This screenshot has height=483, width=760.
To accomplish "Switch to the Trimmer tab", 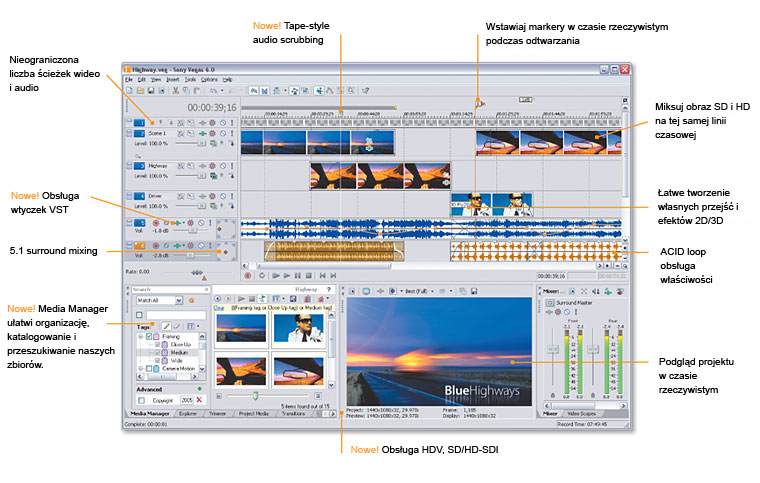I will point(218,414).
